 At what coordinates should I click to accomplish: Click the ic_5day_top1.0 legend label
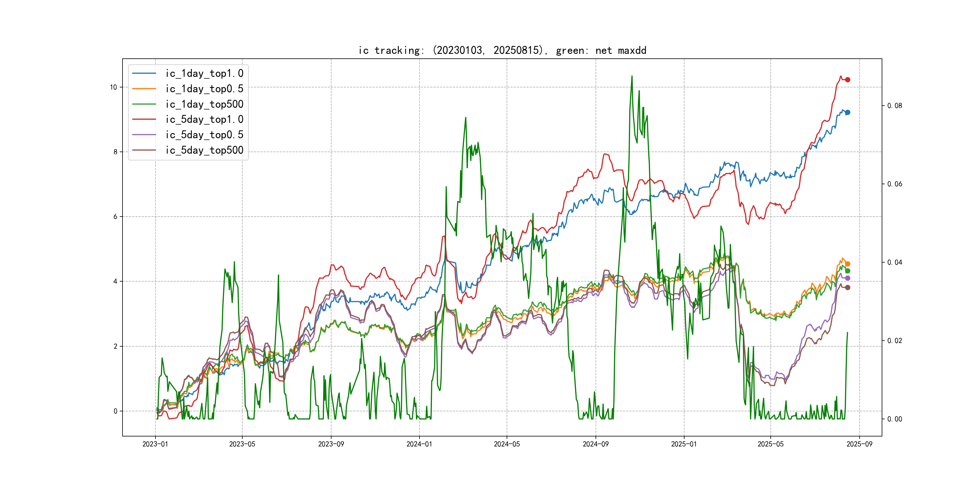click(204, 119)
